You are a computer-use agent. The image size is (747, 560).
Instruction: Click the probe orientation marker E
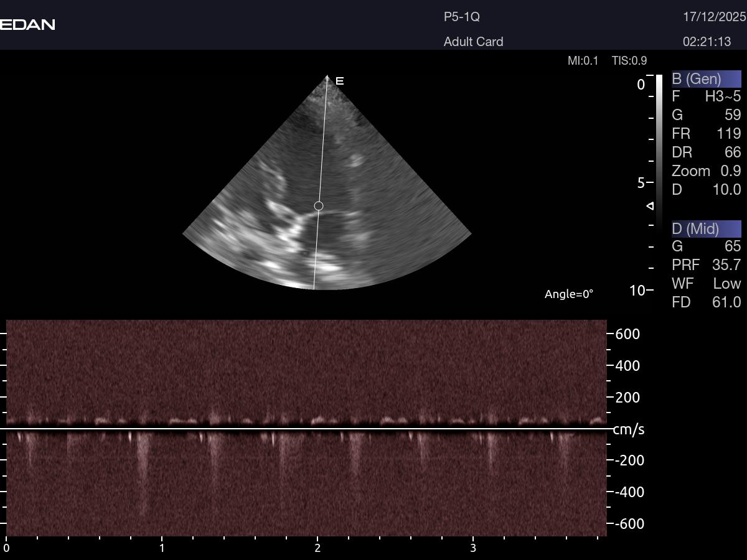(340, 81)
